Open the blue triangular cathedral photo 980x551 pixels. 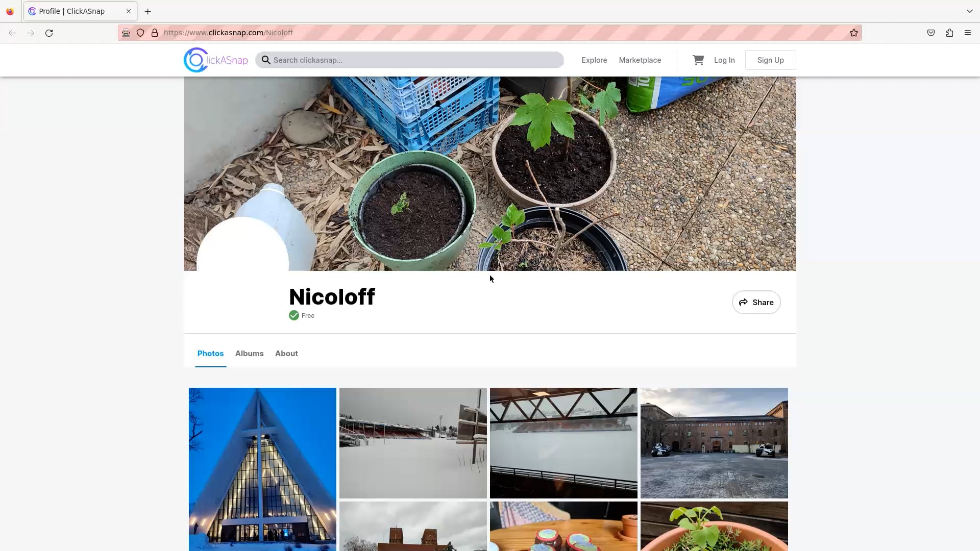(x=262, y=469)
